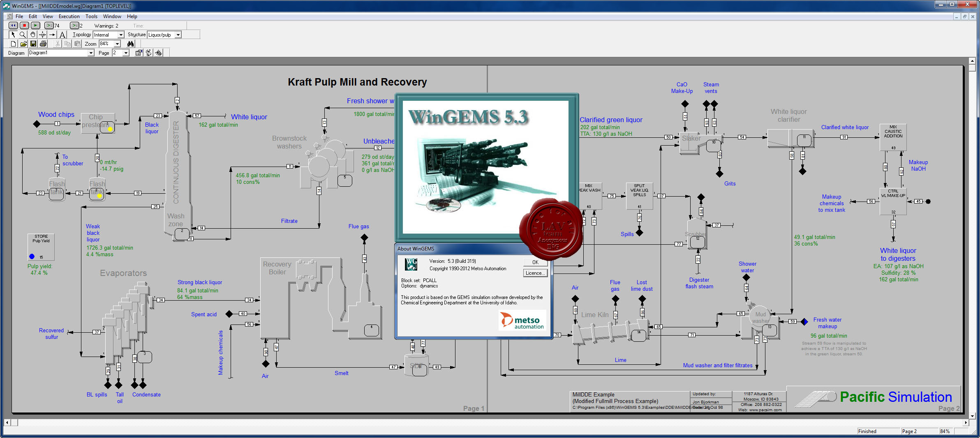Print the diagram with printer icon
This screenshot has width=980, height=438.
click(x=43, y=44)
